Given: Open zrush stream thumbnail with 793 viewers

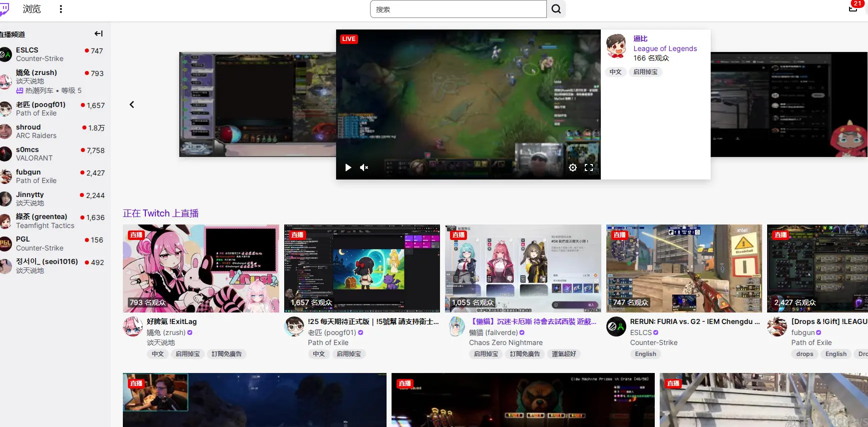Looking at the screenshot, I should [x=201, y=268].
